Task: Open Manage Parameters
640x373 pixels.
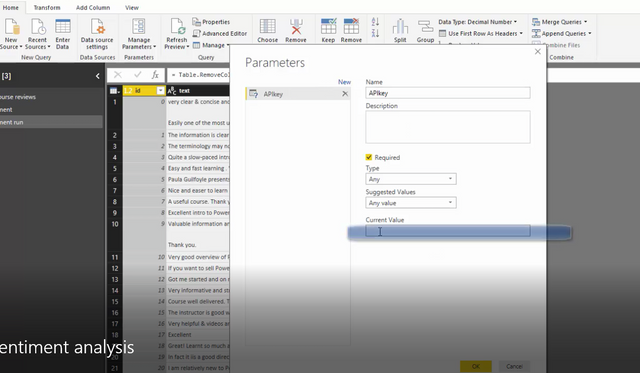Action: [x=139, y=34]
